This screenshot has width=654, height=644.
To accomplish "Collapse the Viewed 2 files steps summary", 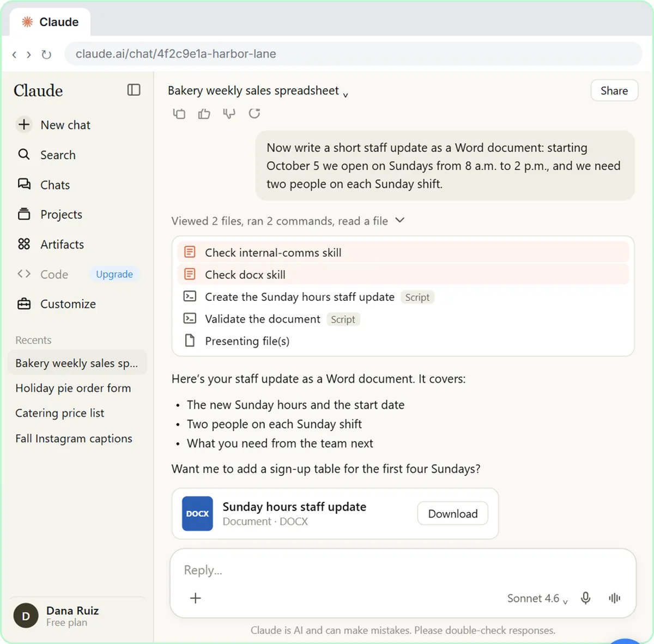I will point(288,221).
